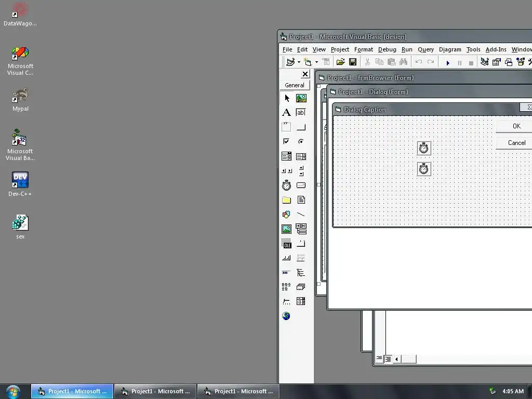Select the Line control tool

[301, 215]
